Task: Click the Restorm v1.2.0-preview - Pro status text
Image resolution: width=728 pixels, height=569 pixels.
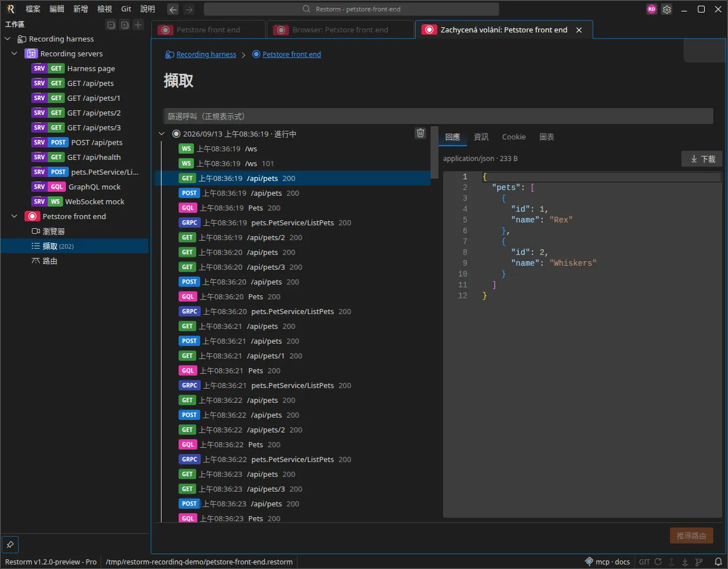Action: [51, 562]
